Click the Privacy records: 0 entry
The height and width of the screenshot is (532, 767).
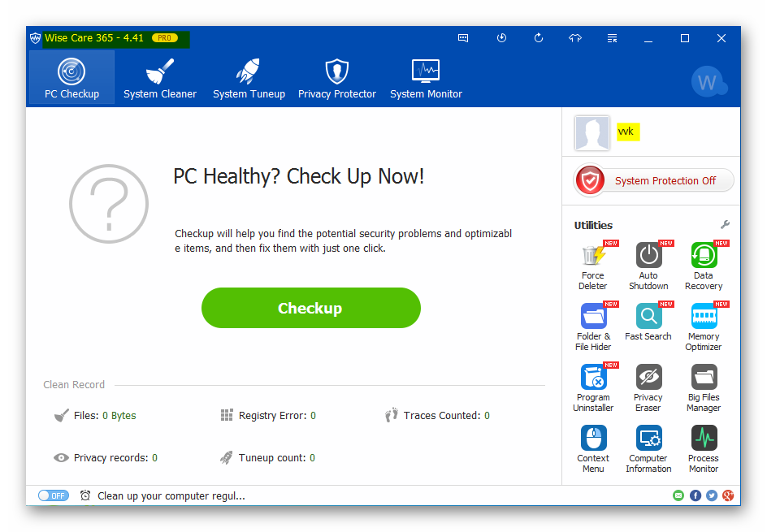(x=106, y=457)
